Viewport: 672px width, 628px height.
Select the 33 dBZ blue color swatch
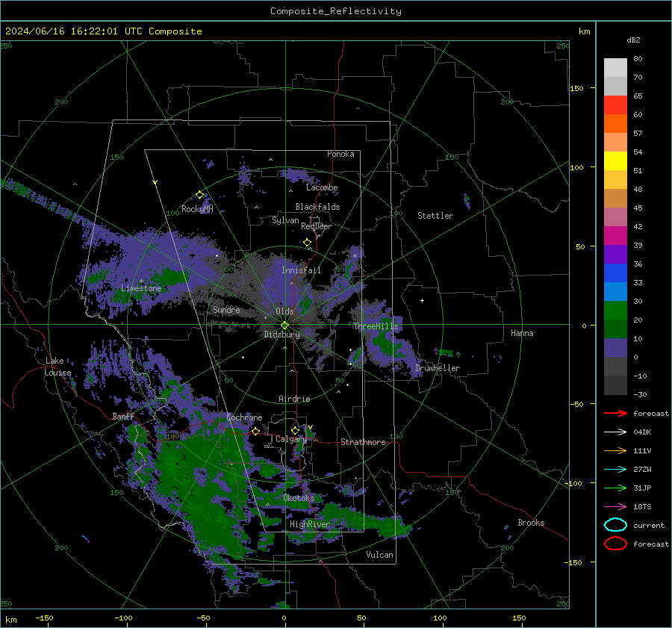coord(615,291)
